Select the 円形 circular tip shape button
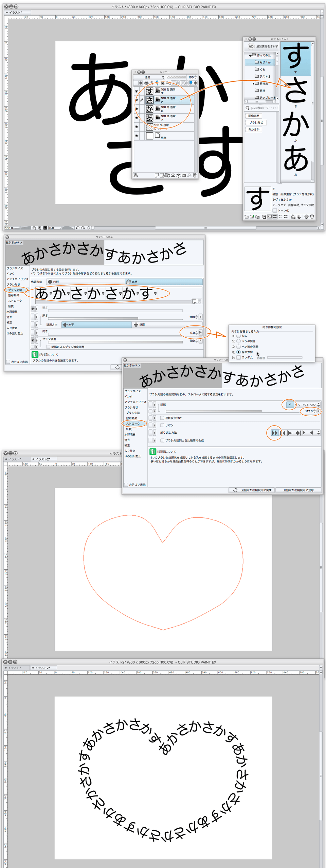Screen dimensions: 326x868 coord(86,282)
